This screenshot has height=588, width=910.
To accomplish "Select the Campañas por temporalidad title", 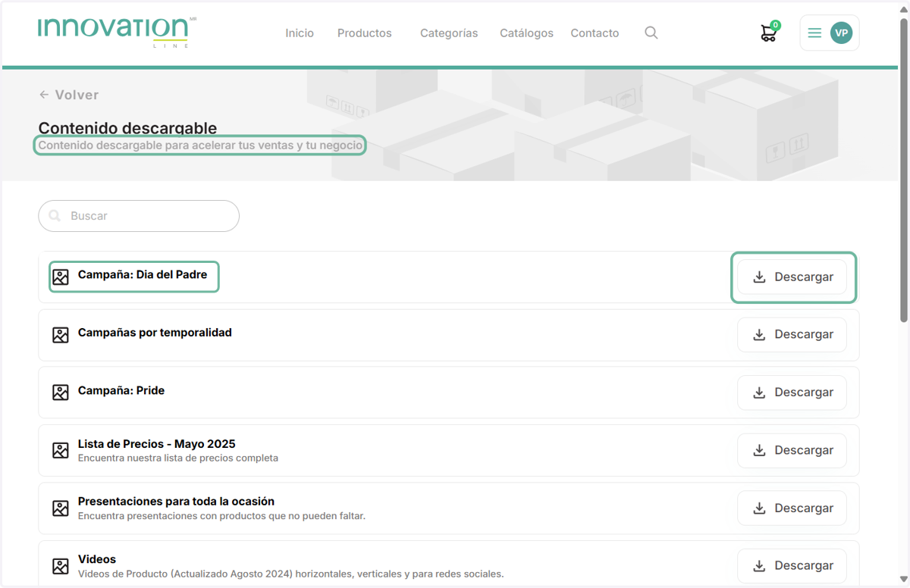I will pos(155,333).
